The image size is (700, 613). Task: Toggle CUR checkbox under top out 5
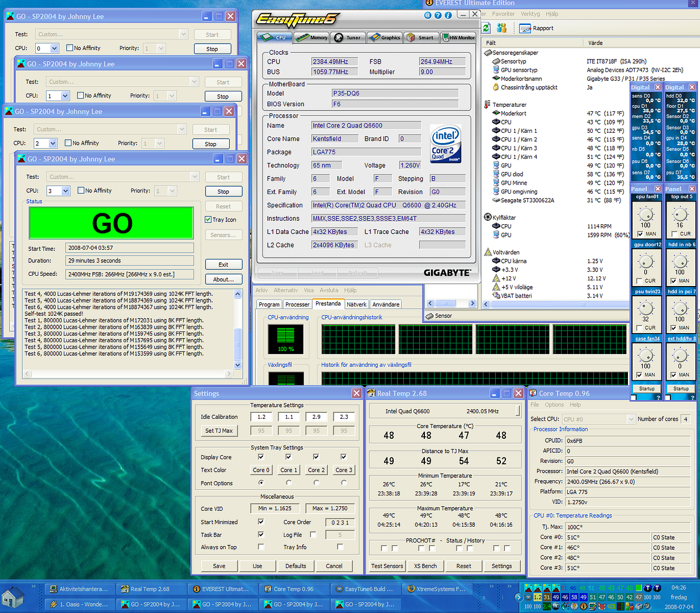point(674,234)
